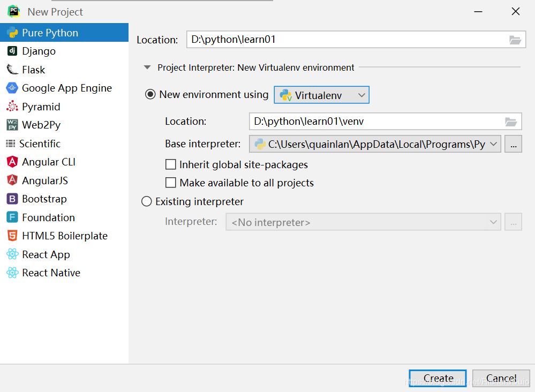Click the Angular CLI icon
The image size is (535, 392).
pos(12,162)
